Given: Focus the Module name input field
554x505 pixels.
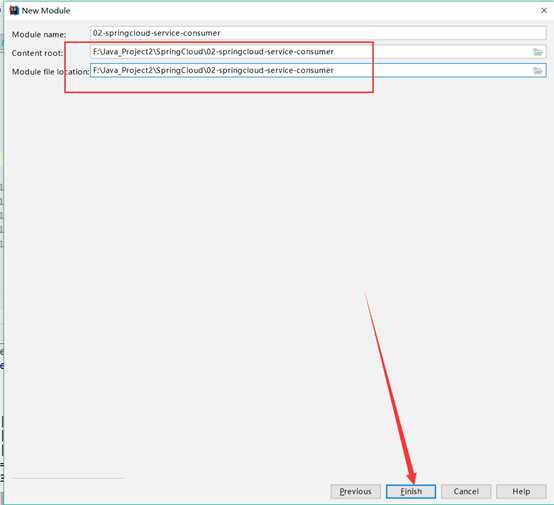Looking at the screenshot, I should pos(318,33).
